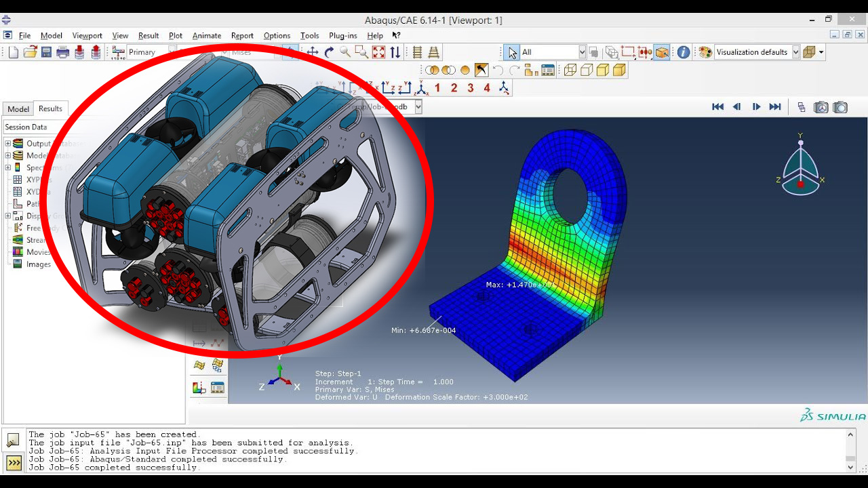Jump to last frame

775,107
